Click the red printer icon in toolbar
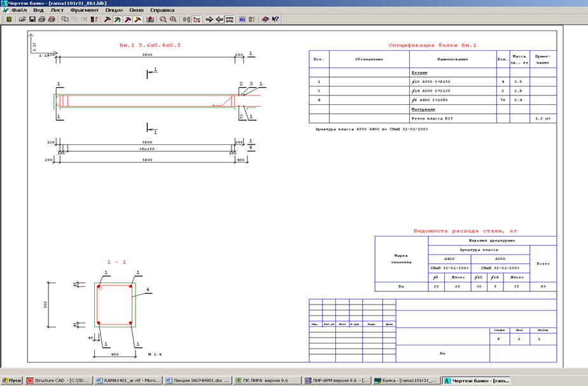This screenshot has height=386, width=588. [51, 20]
